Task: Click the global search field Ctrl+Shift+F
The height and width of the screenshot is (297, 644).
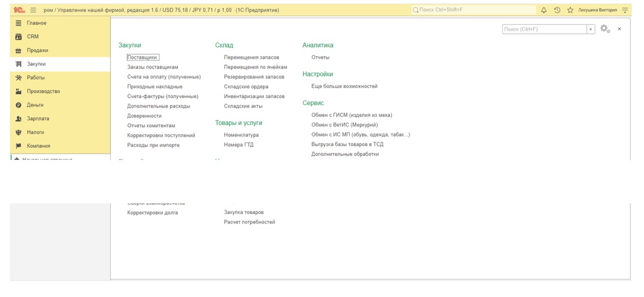Action: (473, 10)
